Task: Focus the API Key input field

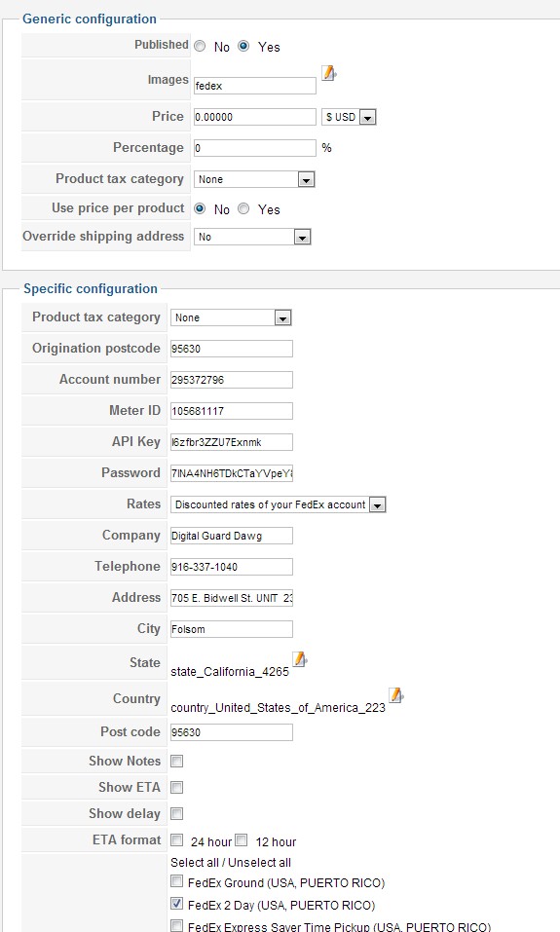Action: point(231,442)
